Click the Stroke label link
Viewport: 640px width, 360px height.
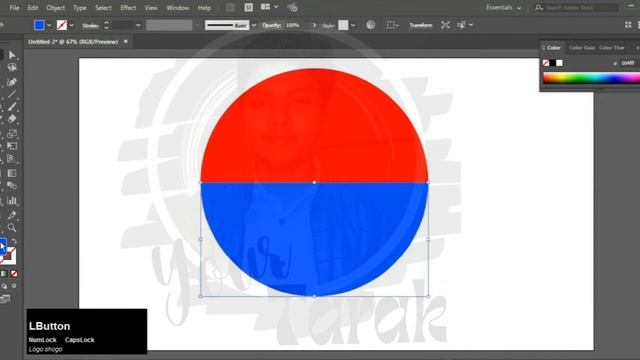coord(91,26)
